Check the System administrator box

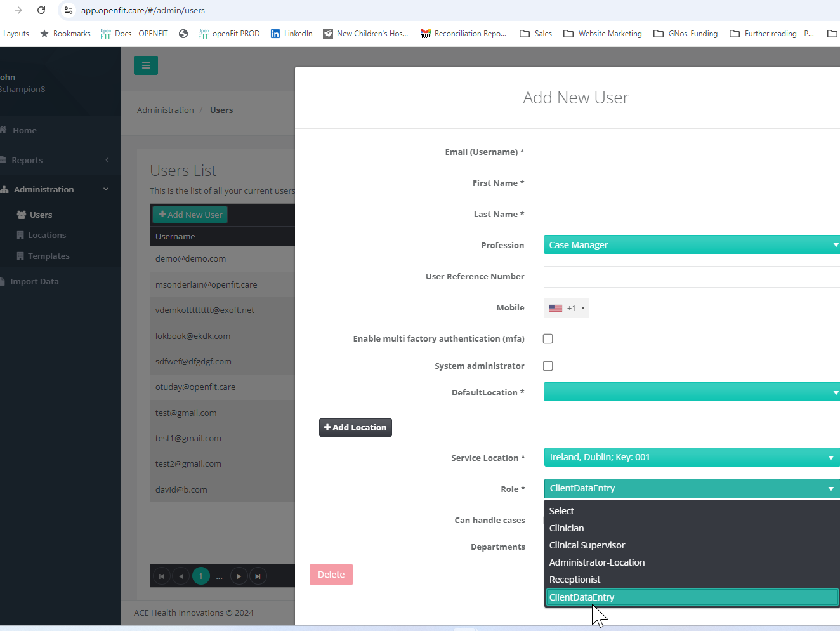point(548,366)
